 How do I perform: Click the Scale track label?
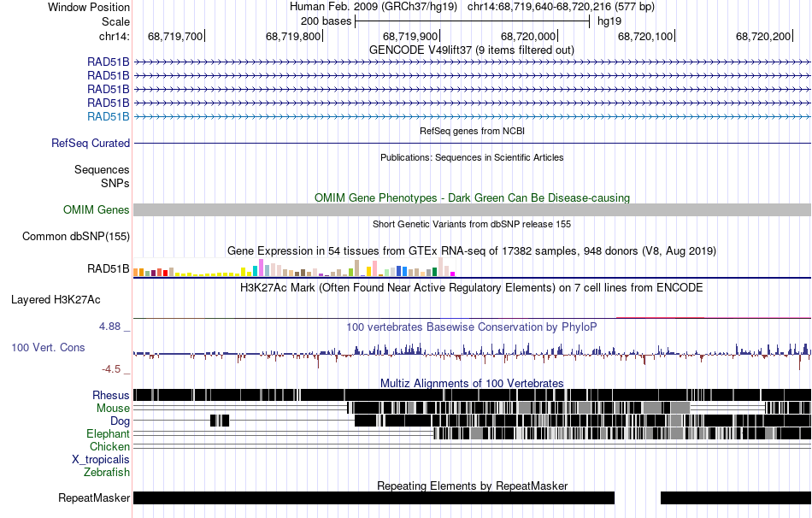(x=115, y=21)
